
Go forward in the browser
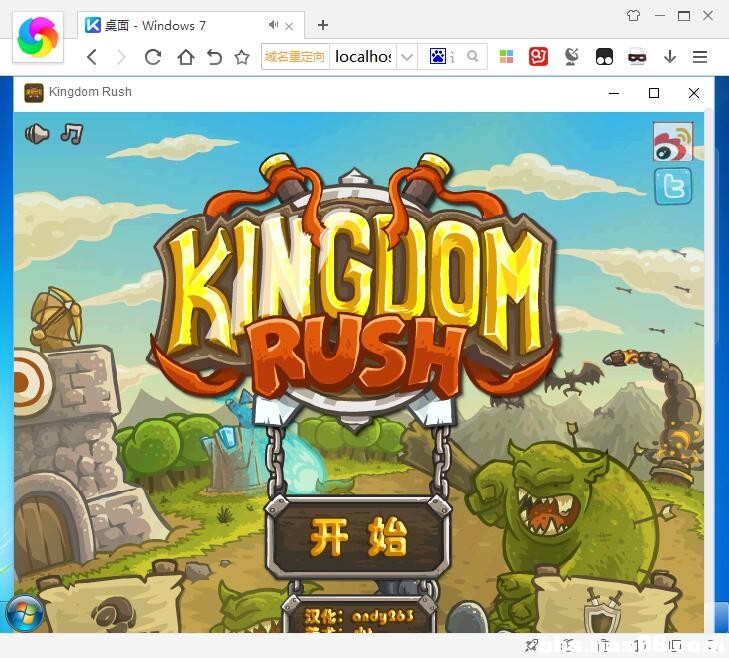[x=121, y=57]
